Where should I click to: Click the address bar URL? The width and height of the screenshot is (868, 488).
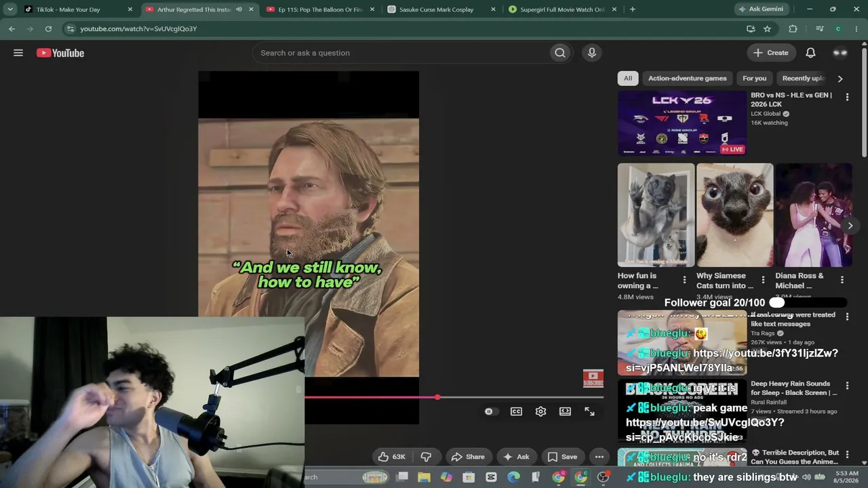(x=138, y=29)
